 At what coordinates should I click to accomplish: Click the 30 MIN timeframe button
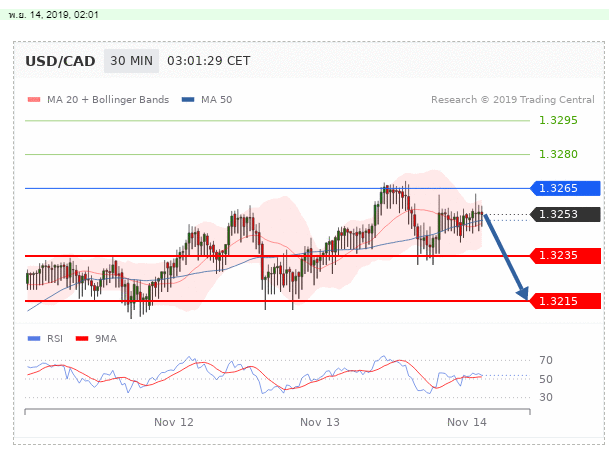point(131,61)
